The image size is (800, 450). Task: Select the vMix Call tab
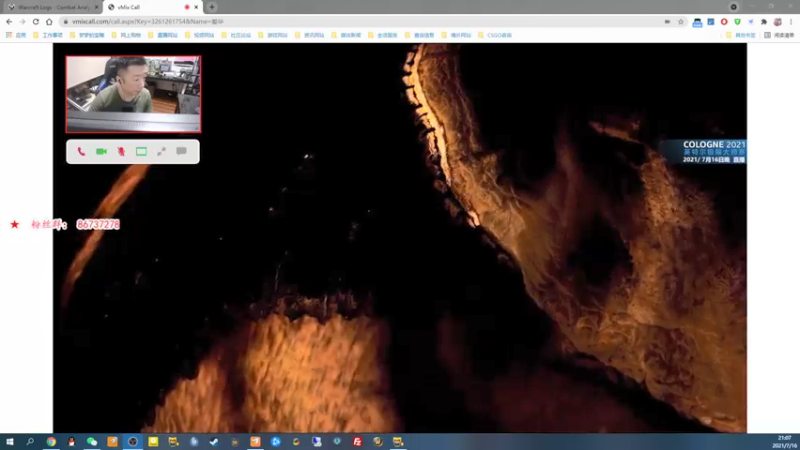[146, 7]
